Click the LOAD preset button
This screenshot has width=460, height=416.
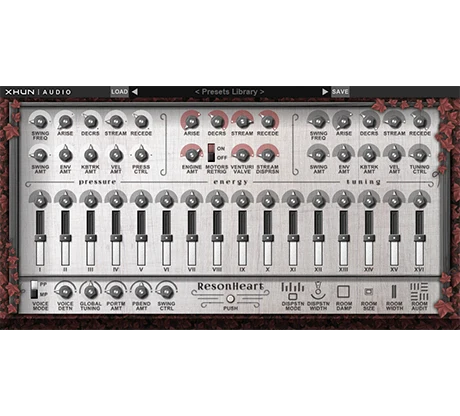119,92
